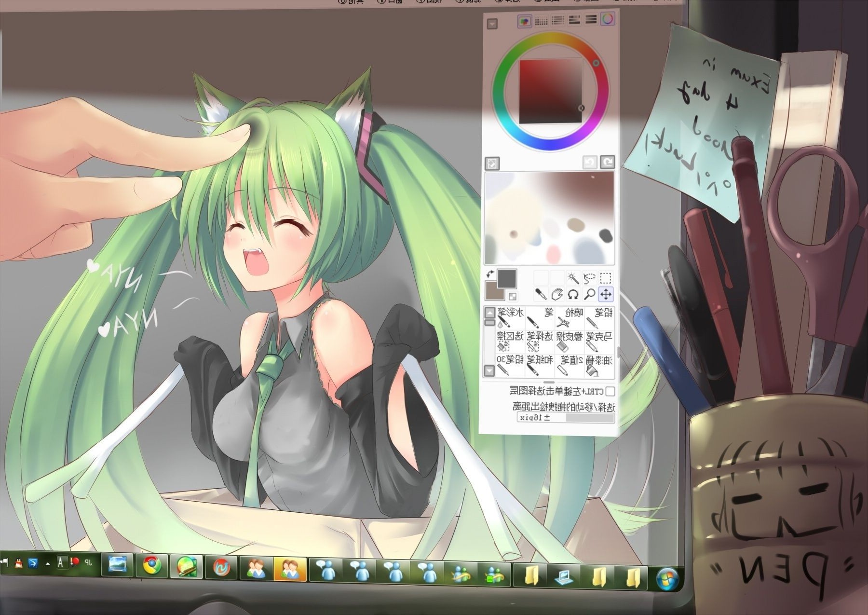This screenshot has height=615, width=868.
Task: Select the Move tool with four arrows
Action: tap(606, 294)
